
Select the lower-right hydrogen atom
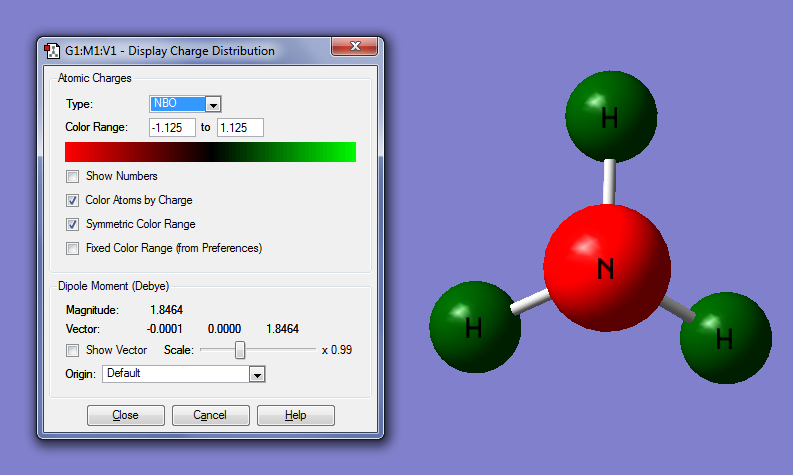(726, 337)
